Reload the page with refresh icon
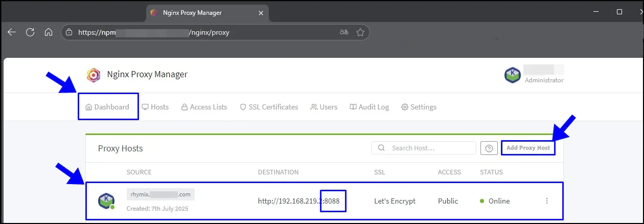Viewport: 644px width, 224px height. 30,32
